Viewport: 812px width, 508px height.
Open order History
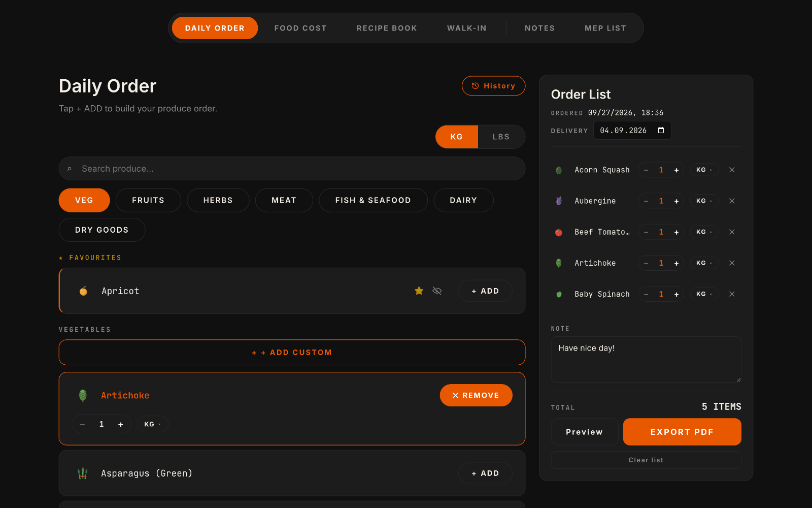click(x=493, y=86)
